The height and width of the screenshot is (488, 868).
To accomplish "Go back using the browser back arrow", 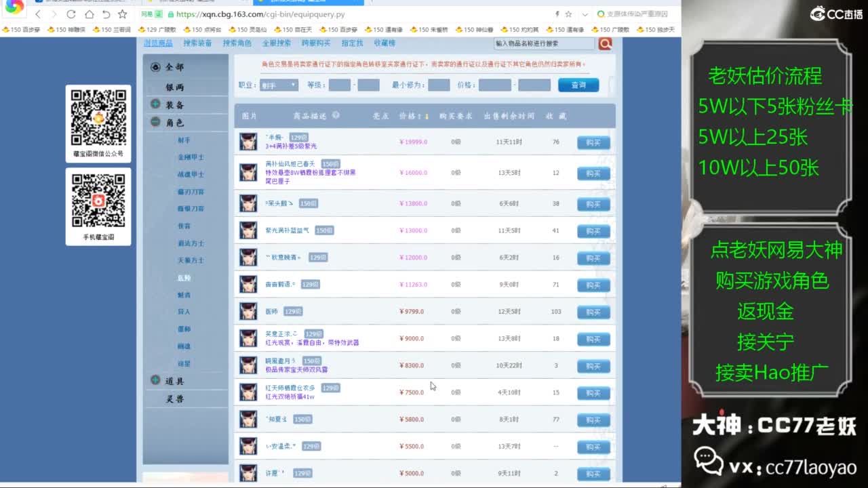I will pyautogui.click(x=37, y=14).
